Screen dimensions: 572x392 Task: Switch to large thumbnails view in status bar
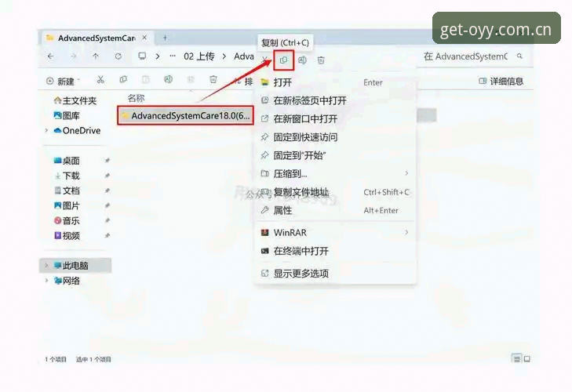(x=527, y=359)
